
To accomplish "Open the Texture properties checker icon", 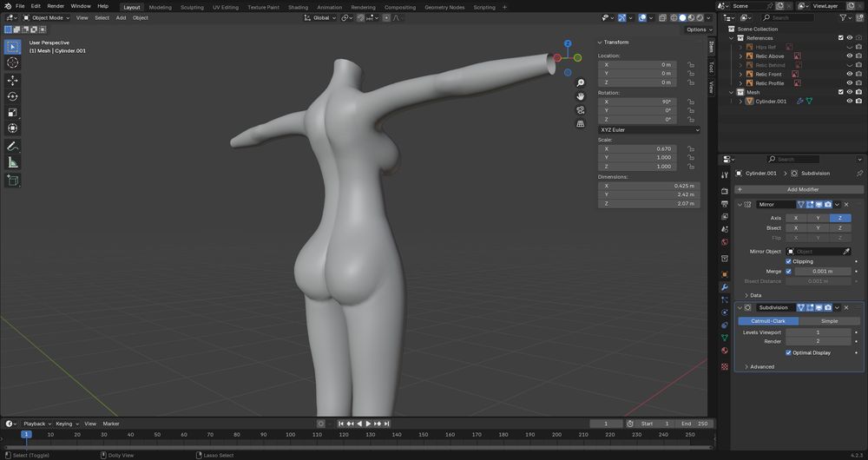I will (725, 366).
